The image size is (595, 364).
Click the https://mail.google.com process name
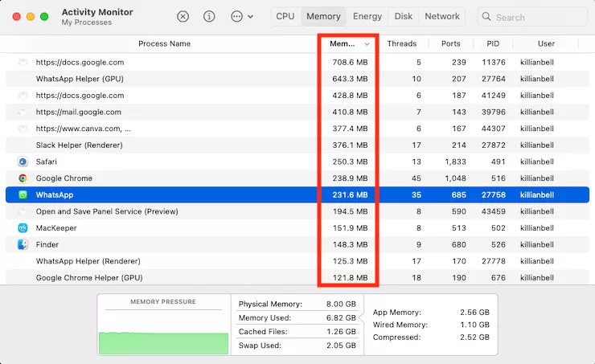coord(79,112)
